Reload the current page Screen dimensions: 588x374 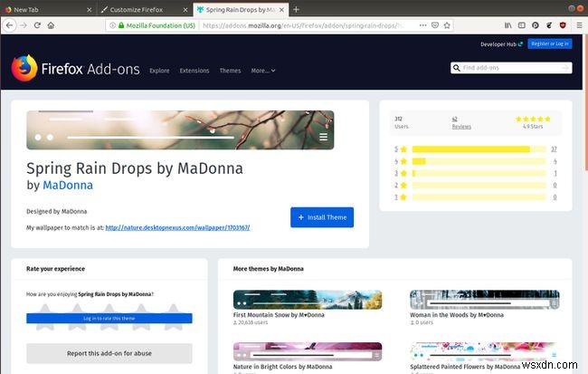click(37, 25)
